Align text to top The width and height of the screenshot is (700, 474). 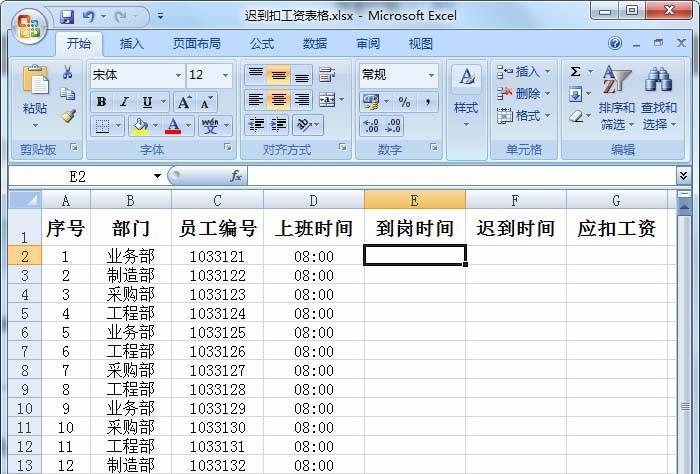[255, 75]
